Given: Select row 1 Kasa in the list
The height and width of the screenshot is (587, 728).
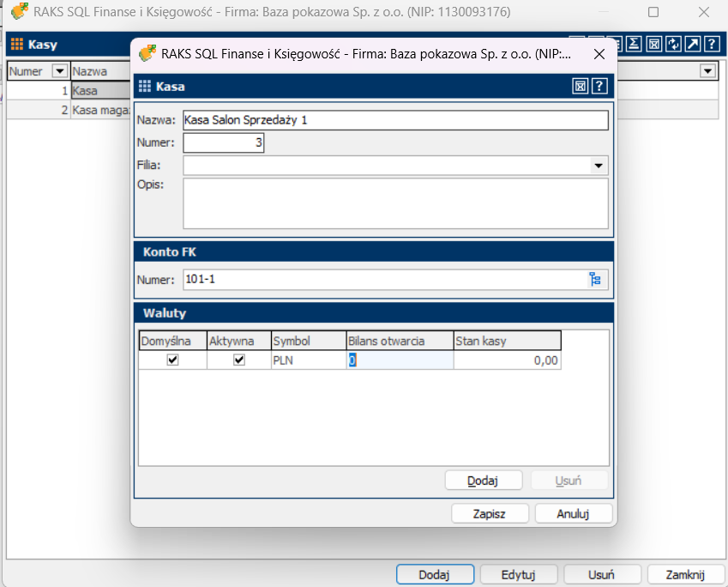Looking at the screenshot, I should tap(86, 90).
